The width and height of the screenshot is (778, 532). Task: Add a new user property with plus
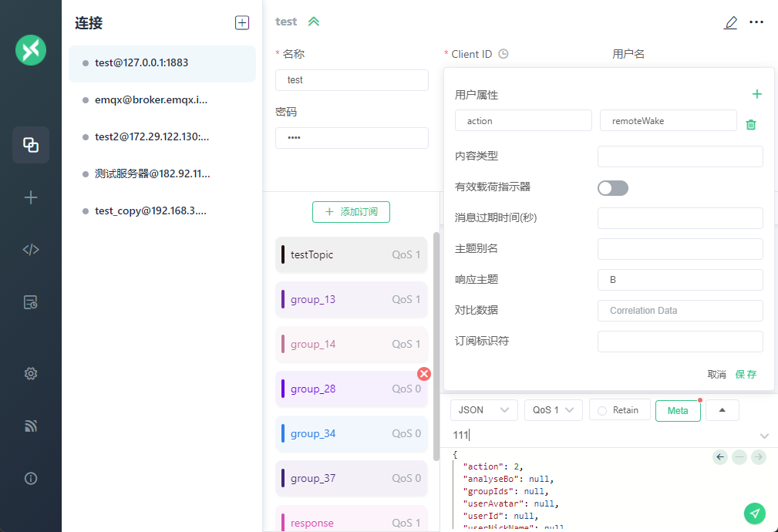point(756,94)
